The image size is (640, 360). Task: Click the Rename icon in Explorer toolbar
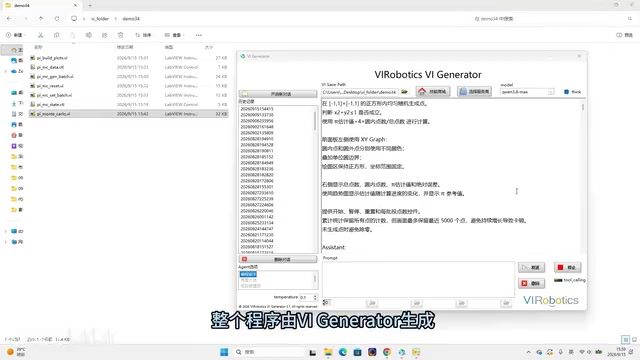click(x=89, y=35)
